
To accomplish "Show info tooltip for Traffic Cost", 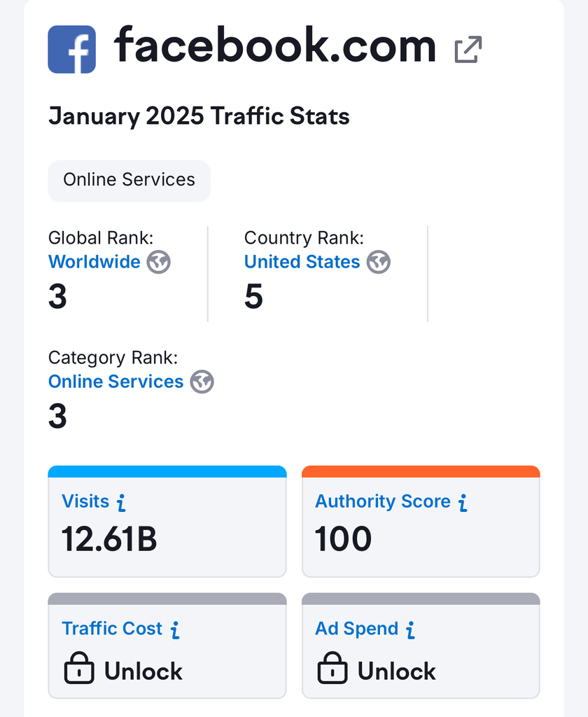I will (x=175, y=629).
